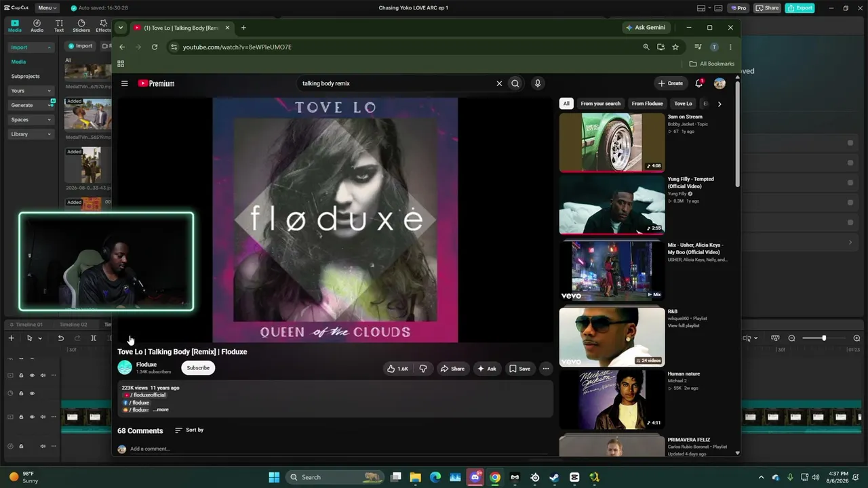Reload the YouTube page in Chrome
This screenshot has height=488, width=868.
tap(155, 47)
